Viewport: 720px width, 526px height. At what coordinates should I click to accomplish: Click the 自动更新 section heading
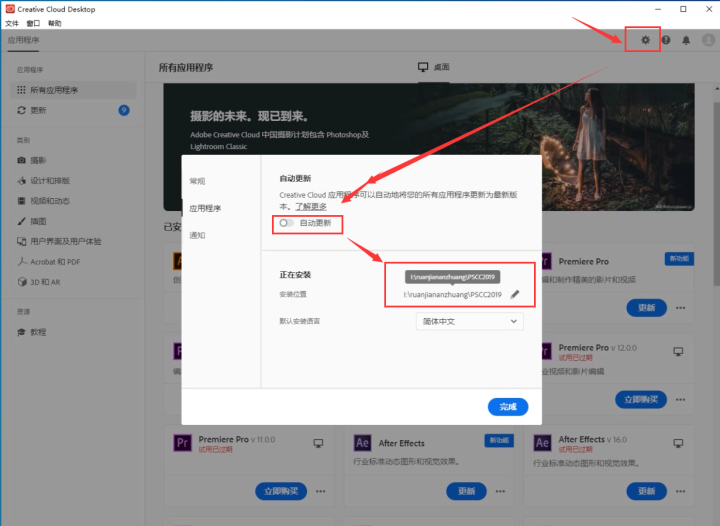tap(295, 178)
